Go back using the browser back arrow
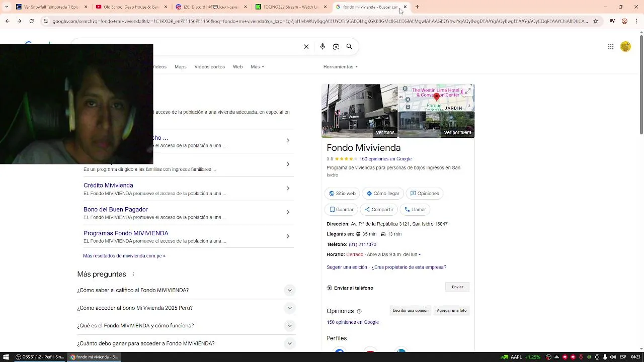The width and height of the screenshot is (644, 362). pyautogui.click(x=7, y=21)
